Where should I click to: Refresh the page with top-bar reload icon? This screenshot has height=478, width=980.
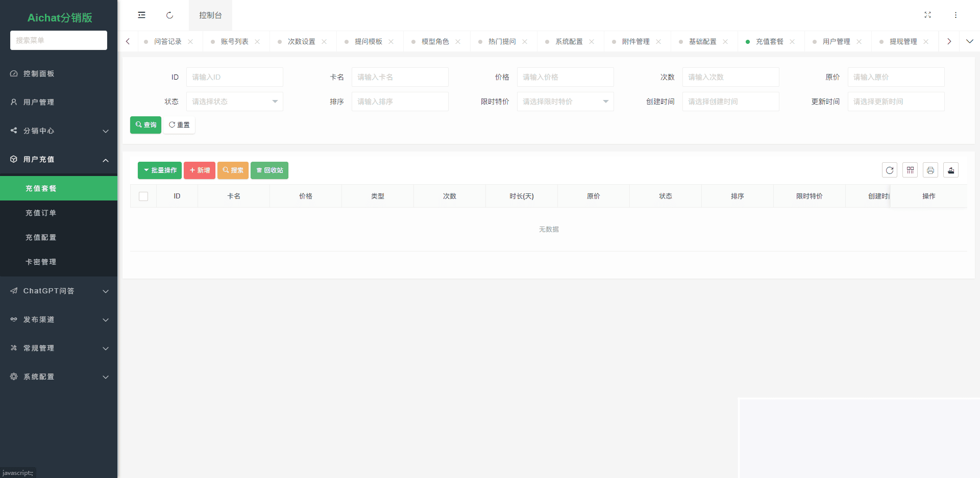tap(169, 15)
